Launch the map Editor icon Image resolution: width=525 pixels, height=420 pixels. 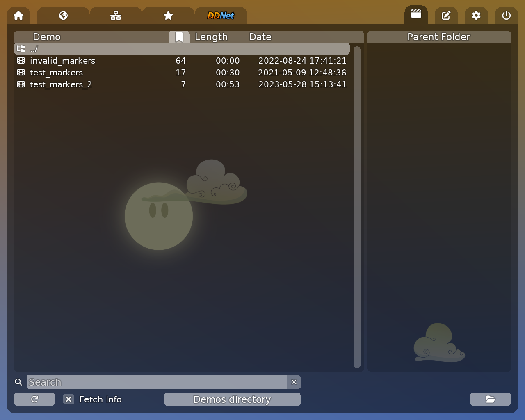tap(446, 16)
